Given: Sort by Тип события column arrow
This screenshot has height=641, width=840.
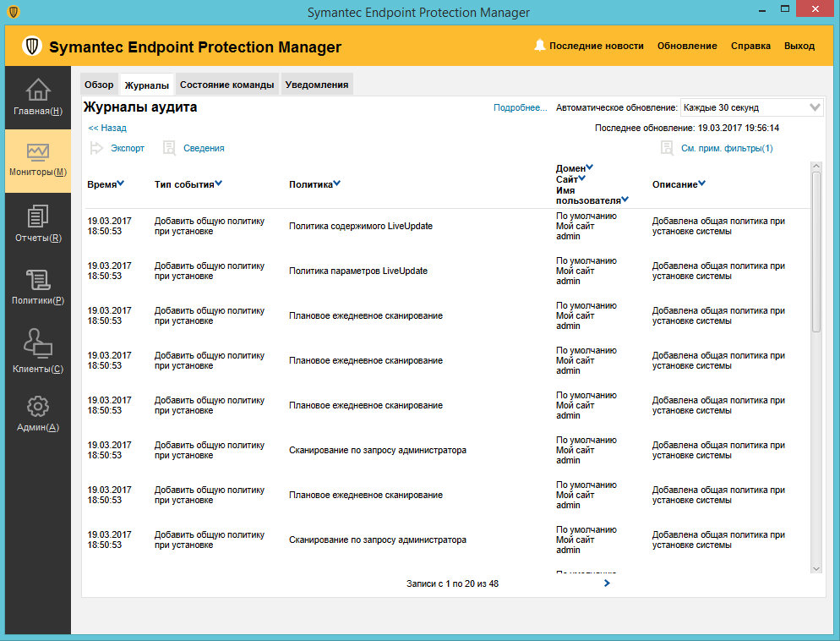Looking at the screenshot, I should [219, 184].
